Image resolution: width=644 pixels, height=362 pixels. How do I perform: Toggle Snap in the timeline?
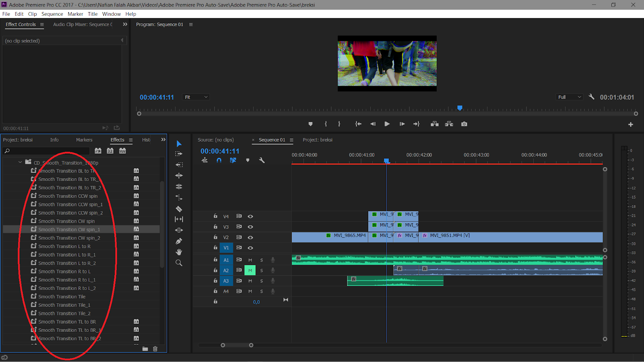click(219, 160)
